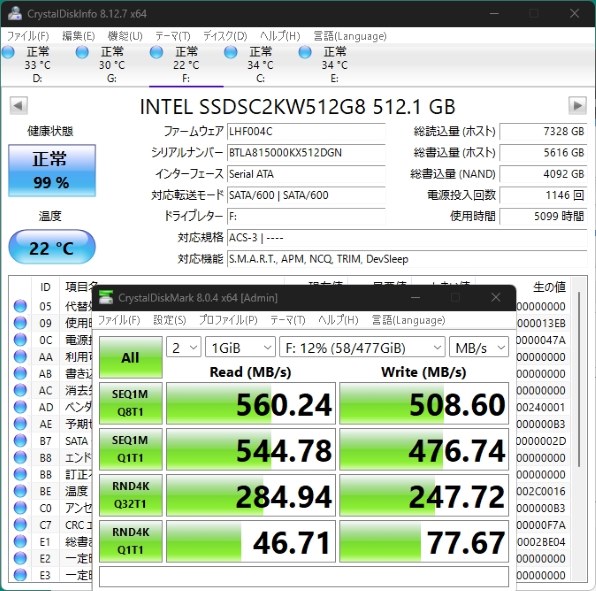The image size is (596, 591).
Task: Select the F: drive status icon
Action: pos(156,52)
